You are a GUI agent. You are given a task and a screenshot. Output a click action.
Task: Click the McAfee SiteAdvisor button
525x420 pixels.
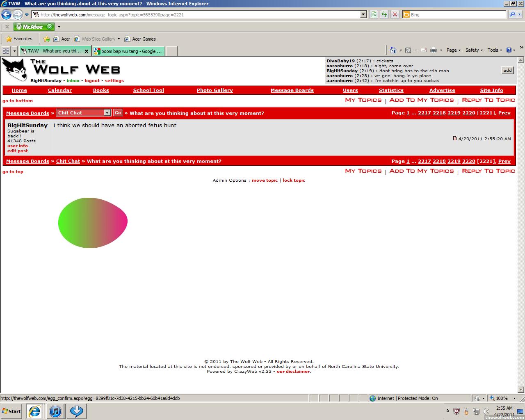(x=34, y=27)
